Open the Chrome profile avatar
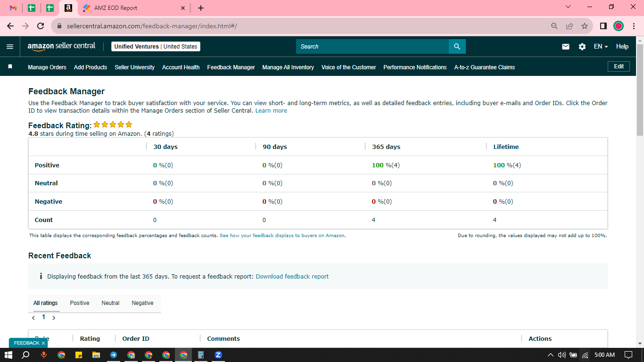Viewport: 644px width, 362px height. 619,26
